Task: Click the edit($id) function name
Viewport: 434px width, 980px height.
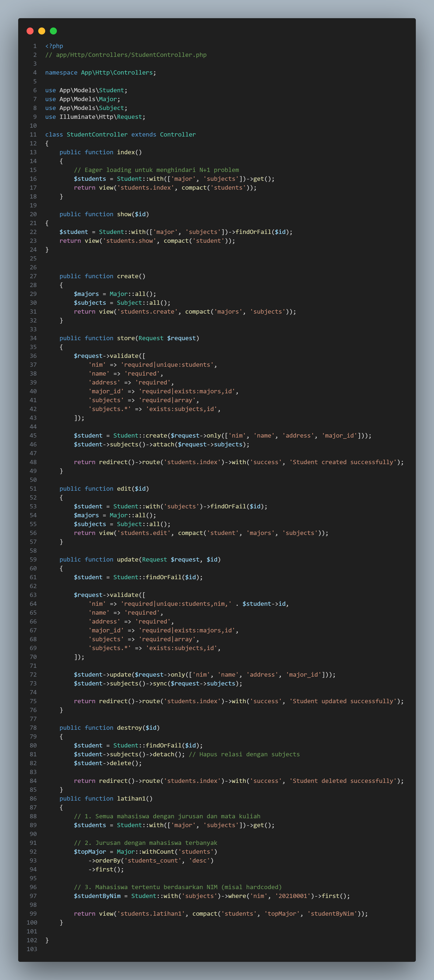Action: point(124,489)
